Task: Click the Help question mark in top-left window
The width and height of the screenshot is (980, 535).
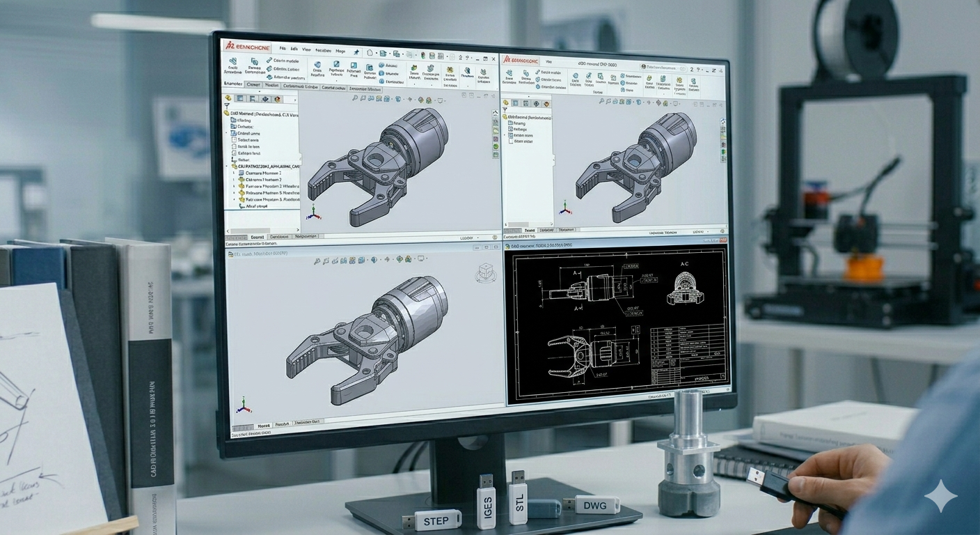Action: (467, 57)
